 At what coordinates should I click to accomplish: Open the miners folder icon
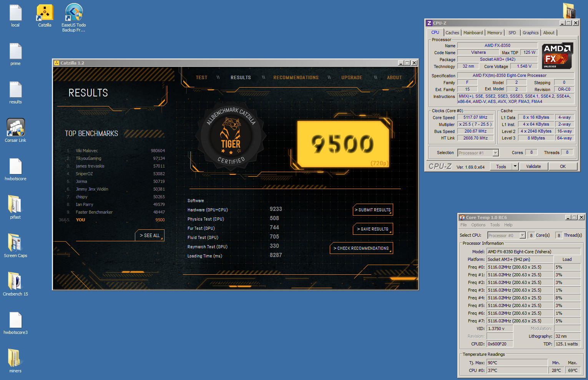[15, 361]
